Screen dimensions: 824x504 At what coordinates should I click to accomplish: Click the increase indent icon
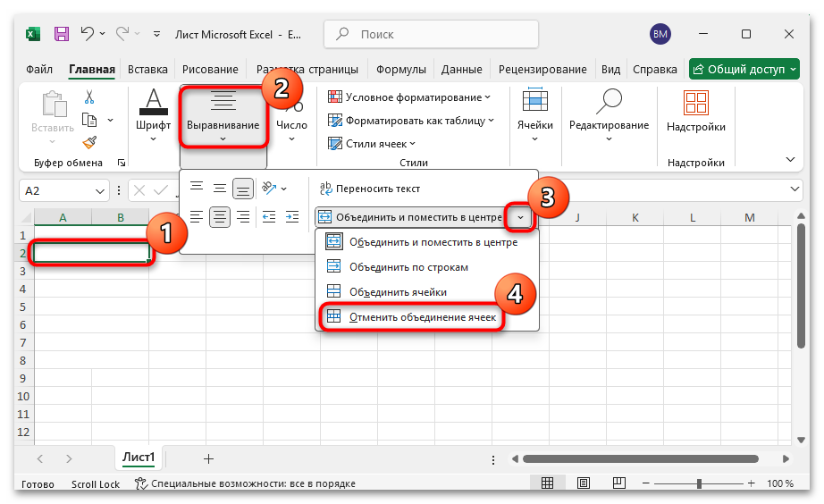(x=292, y=216)
